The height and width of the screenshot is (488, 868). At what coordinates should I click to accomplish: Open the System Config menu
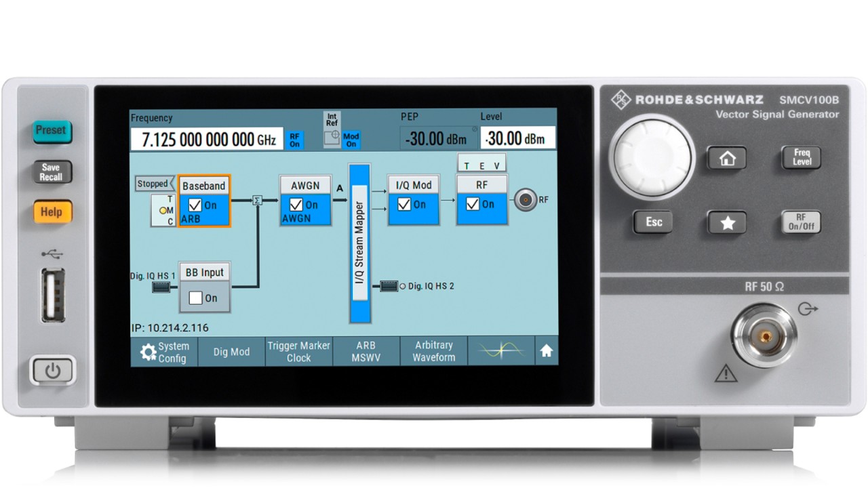point(164,351)
